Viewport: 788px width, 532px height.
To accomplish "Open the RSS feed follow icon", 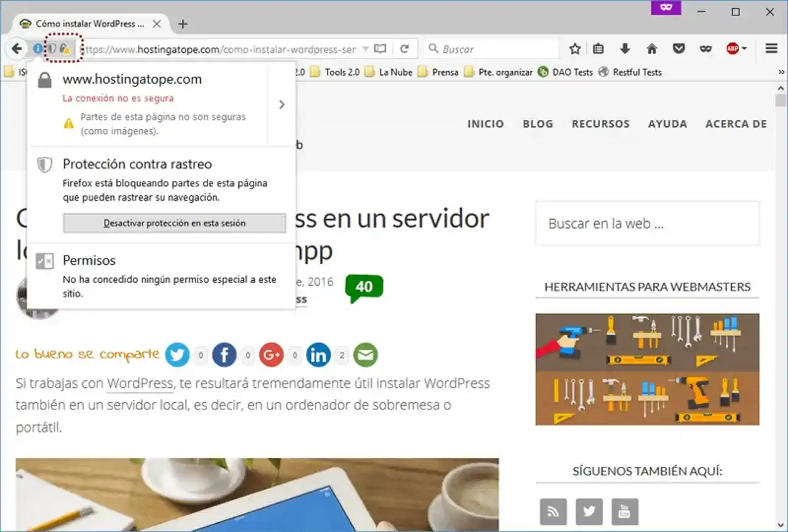I will (x=553, y=512).
